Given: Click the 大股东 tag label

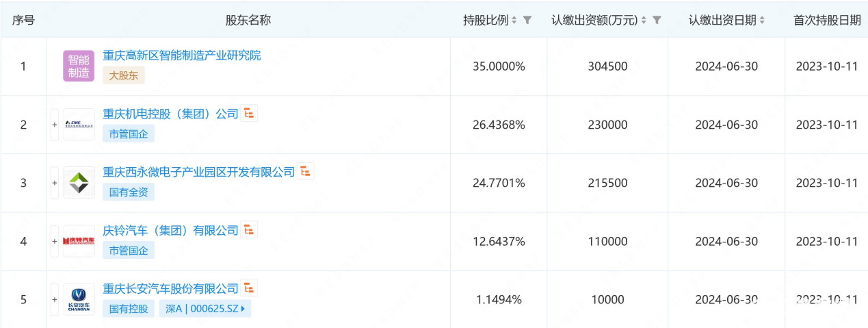Looking at the screenshot, I should pyautogui.click(x=124, y=75).
